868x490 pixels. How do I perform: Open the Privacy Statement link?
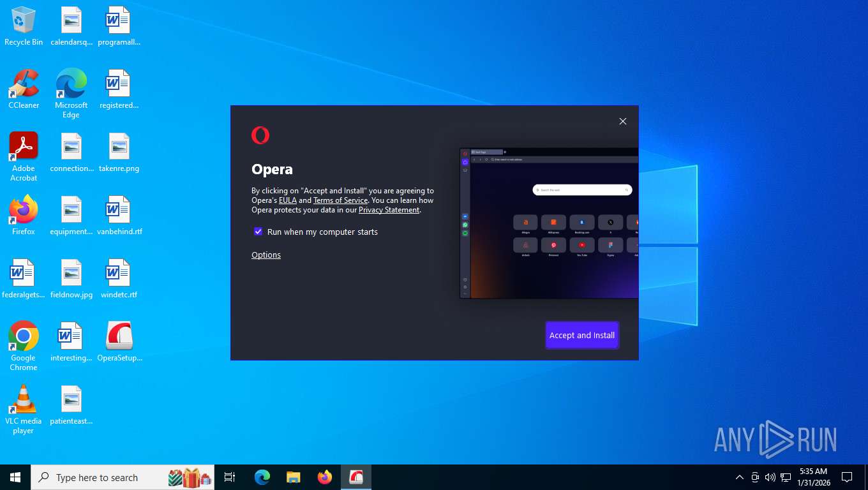(x=389, y=210)
